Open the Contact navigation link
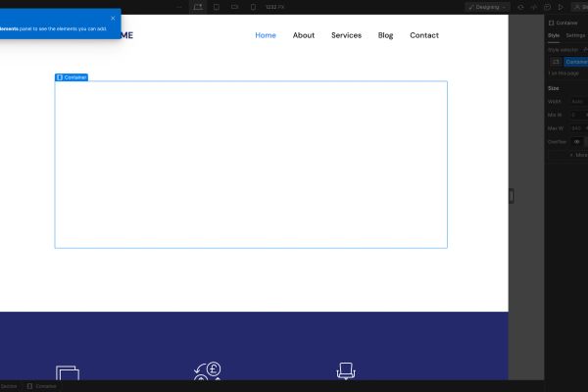The width and height of the screenshot is (588, 392). (x=424, y=35)
